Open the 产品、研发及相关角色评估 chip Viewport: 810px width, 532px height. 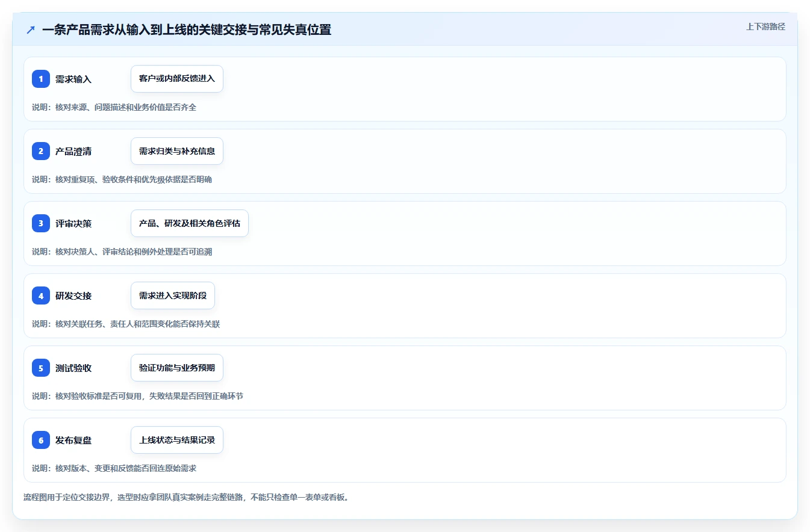(190, 223)
